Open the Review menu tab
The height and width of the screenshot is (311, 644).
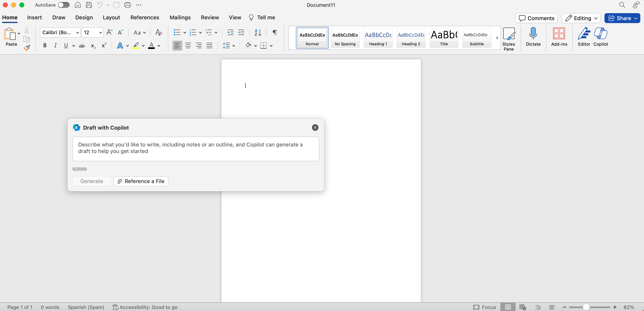[x=209, y=17]
